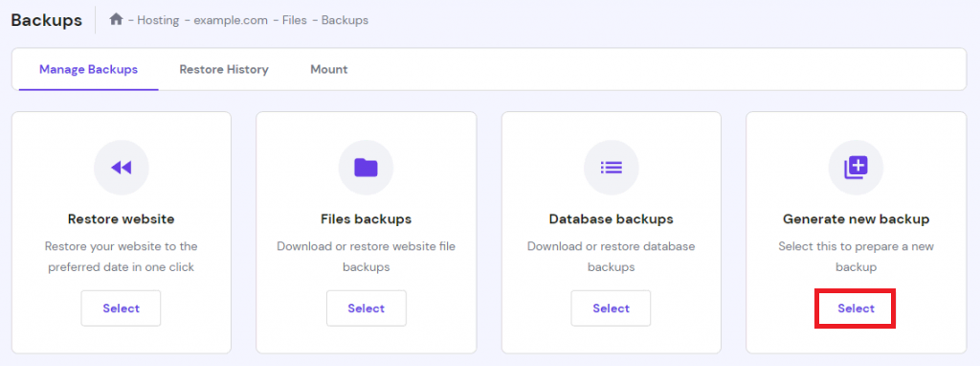Go to Files in breadcrumb trail
Image resolution: width=980 pixels, height=366 pixels.
click(x=295, y=20)
